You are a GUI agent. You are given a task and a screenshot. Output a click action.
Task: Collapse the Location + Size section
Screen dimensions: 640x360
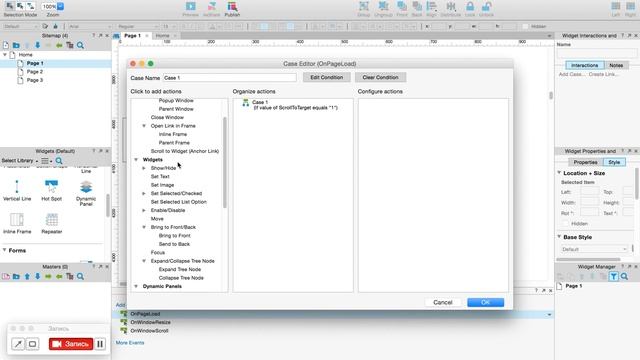[x=559, y=173]
